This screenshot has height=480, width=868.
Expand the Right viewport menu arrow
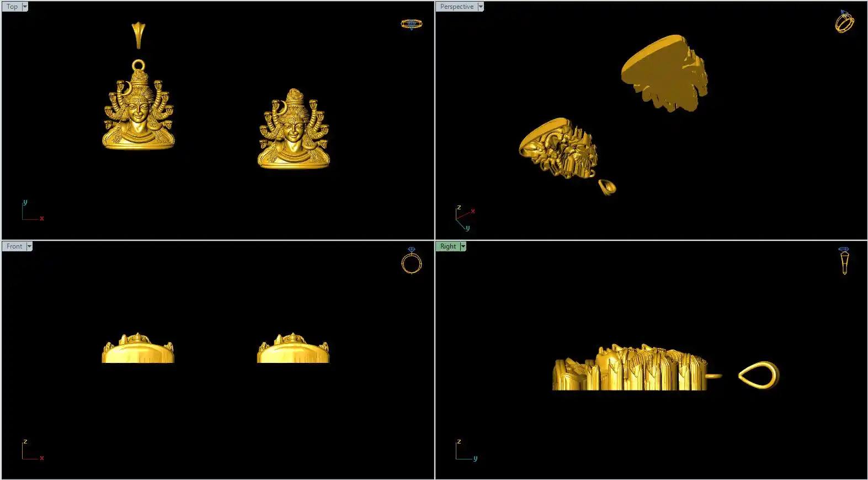463,246
